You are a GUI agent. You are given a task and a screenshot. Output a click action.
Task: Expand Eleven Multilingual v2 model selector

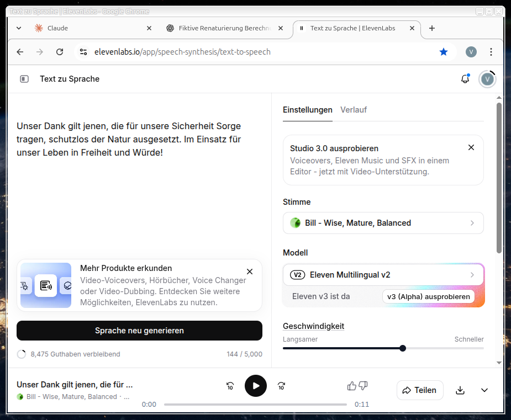tap(383, 275)
